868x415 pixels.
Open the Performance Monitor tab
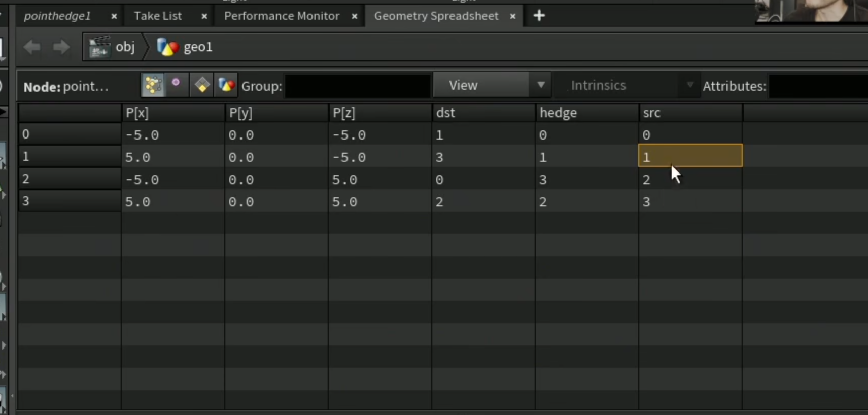point(282,16)
